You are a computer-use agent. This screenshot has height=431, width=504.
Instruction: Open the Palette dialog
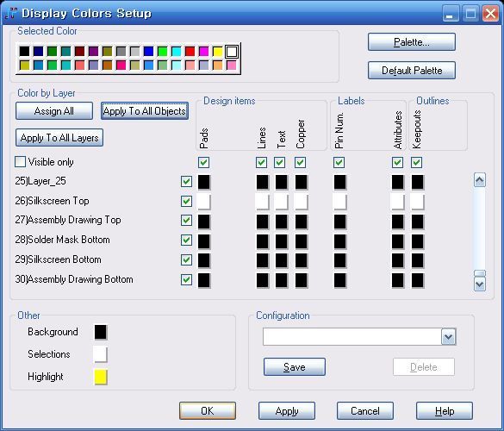tap(412, 42)
